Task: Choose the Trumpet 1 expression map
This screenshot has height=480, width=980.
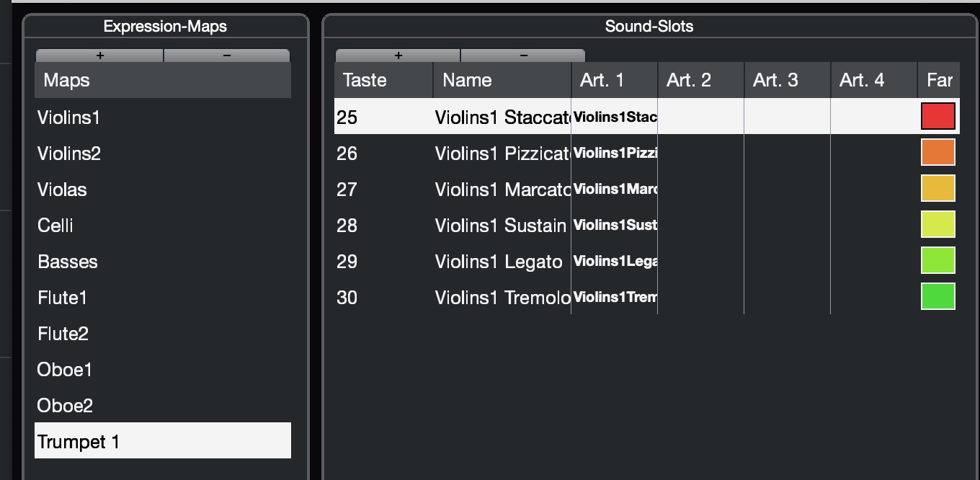Action: click(x=79, y=442)
